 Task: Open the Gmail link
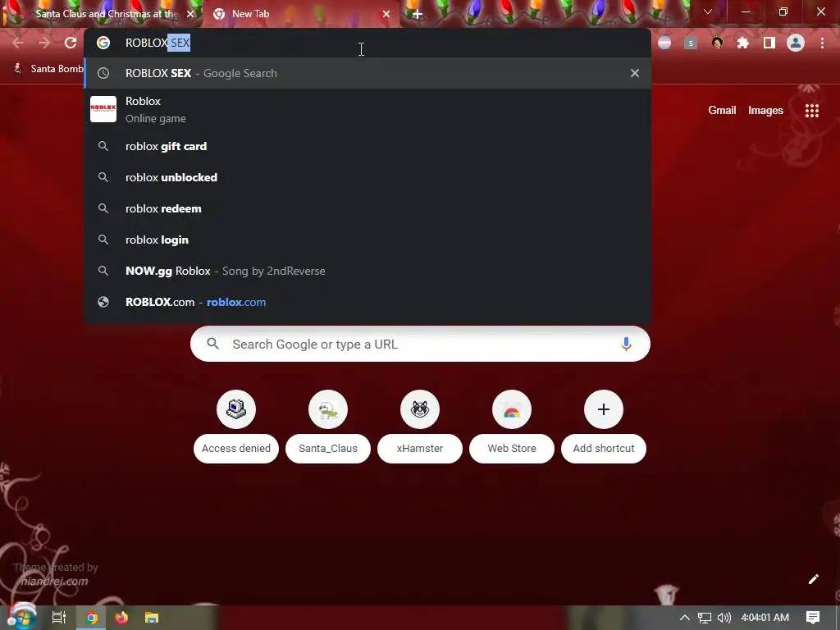click(x=722, y=111)
